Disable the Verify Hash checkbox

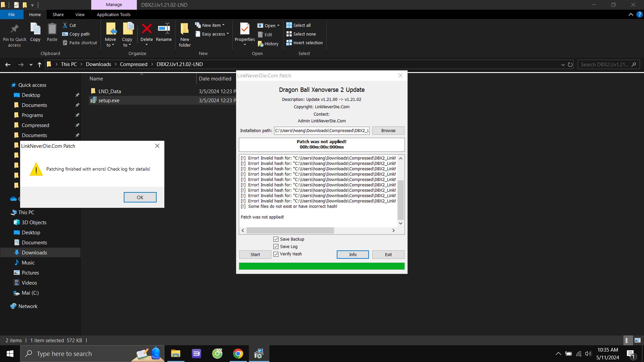coord(276,254)
